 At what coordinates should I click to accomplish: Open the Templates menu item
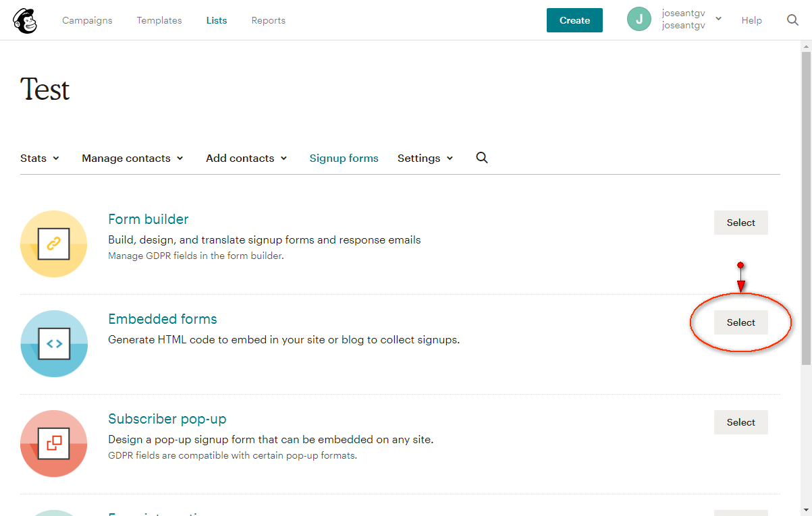[x=159, y=20]
